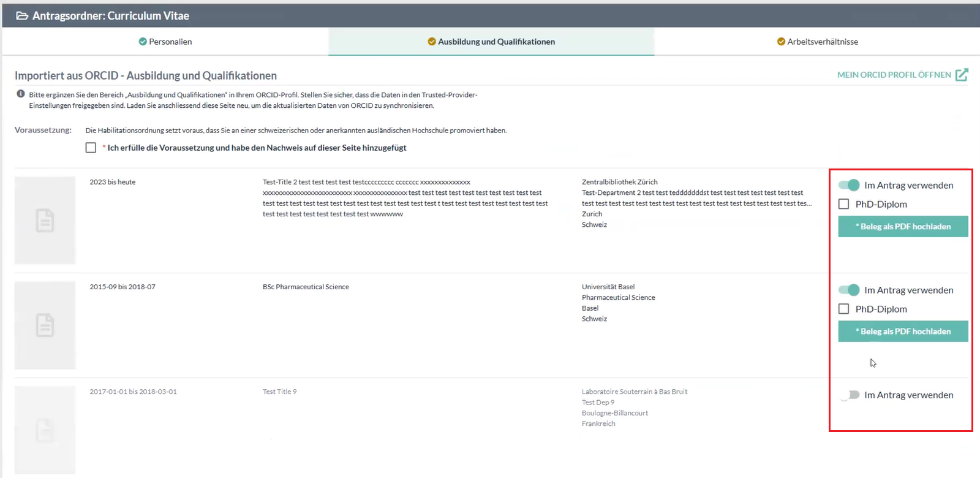Image resolution: width=980 pixels, height=478 pixels.
Task: Enable 'Im Antrag verwenden' for Test Title 9
Action: 849,395
